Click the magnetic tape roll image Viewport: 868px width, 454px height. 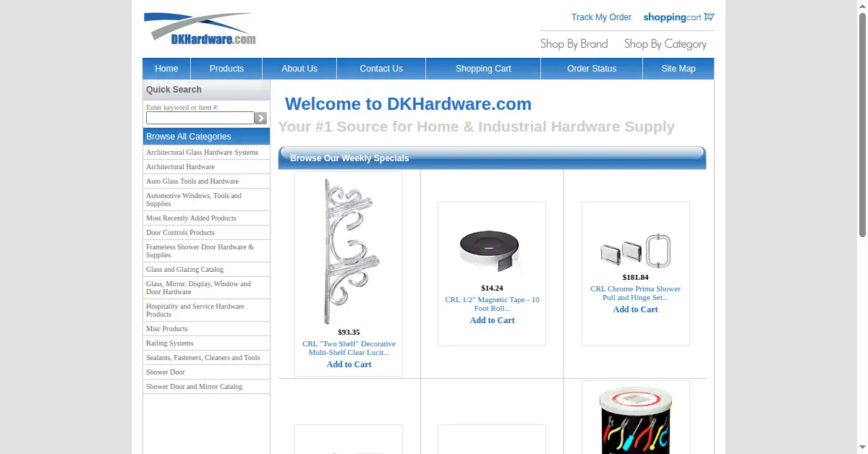(492, 250)
